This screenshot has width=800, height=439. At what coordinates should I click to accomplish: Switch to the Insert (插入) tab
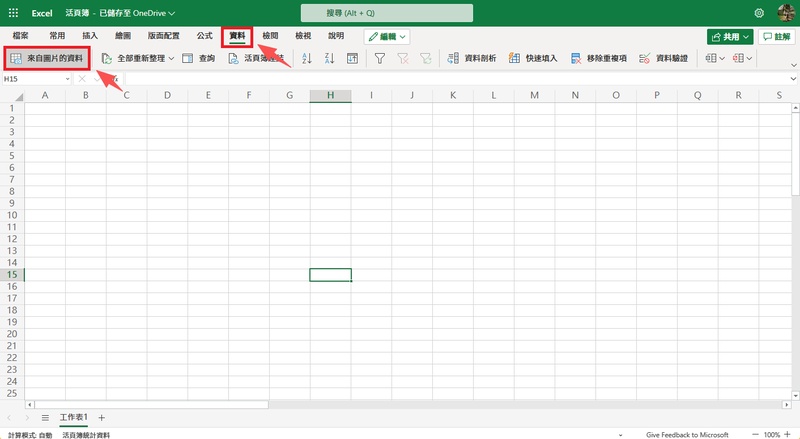90,35
